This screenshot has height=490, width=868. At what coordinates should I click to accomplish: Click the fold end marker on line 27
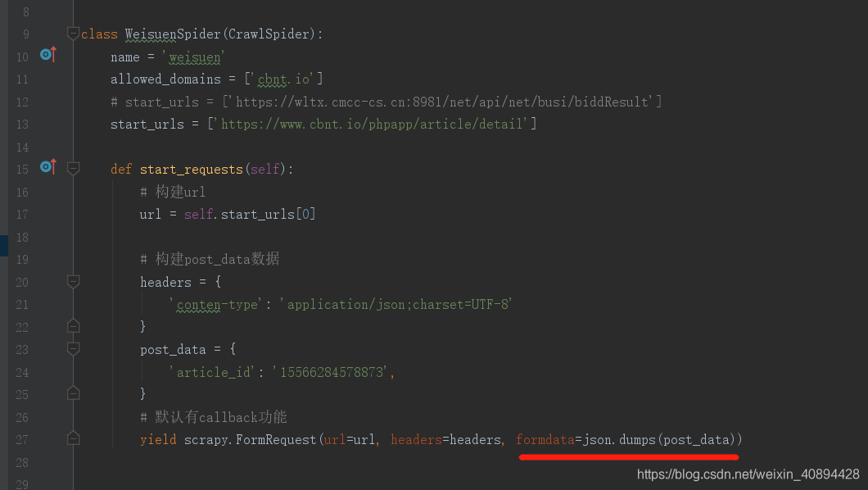click(x=73, y=438)
